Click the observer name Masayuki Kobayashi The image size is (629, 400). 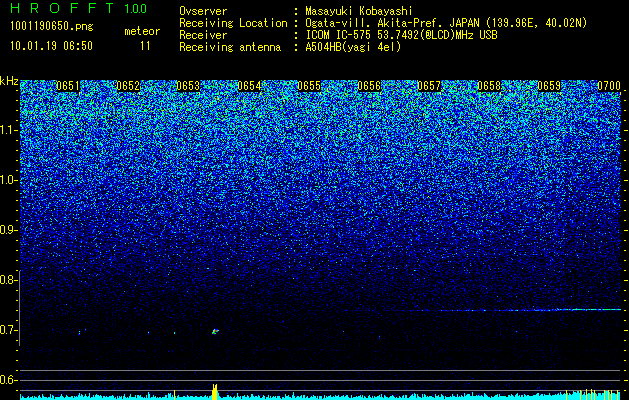[x=359, y=11]
